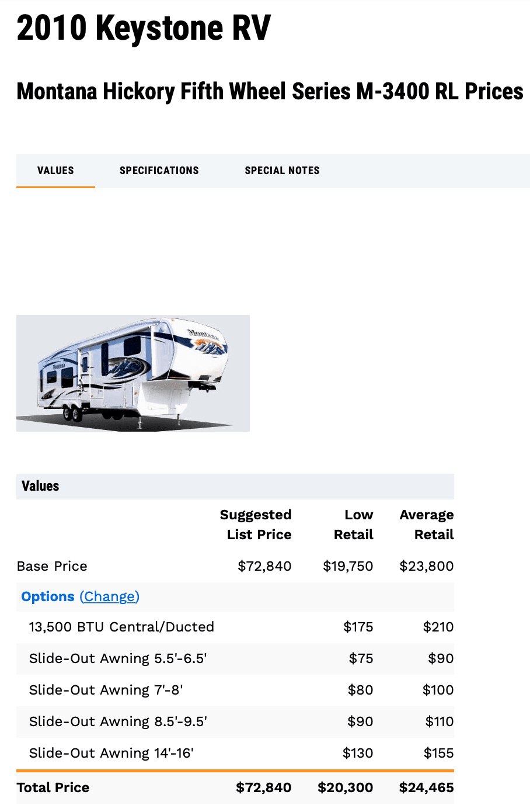Click the Low Retail column header
The image size is (530, 812).
tap(353, 525)
